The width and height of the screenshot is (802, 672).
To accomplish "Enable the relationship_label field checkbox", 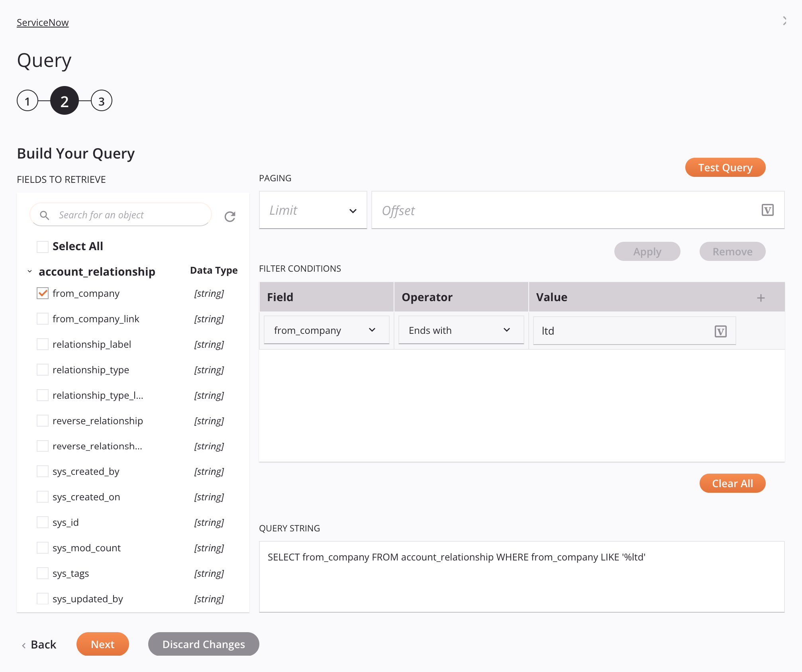I will 42,344.
